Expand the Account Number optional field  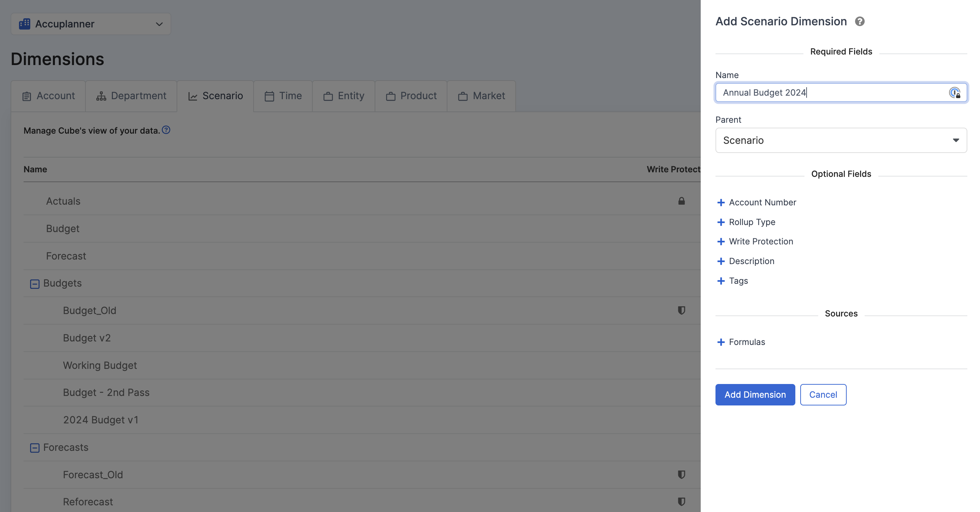click(x=756, y=202)
